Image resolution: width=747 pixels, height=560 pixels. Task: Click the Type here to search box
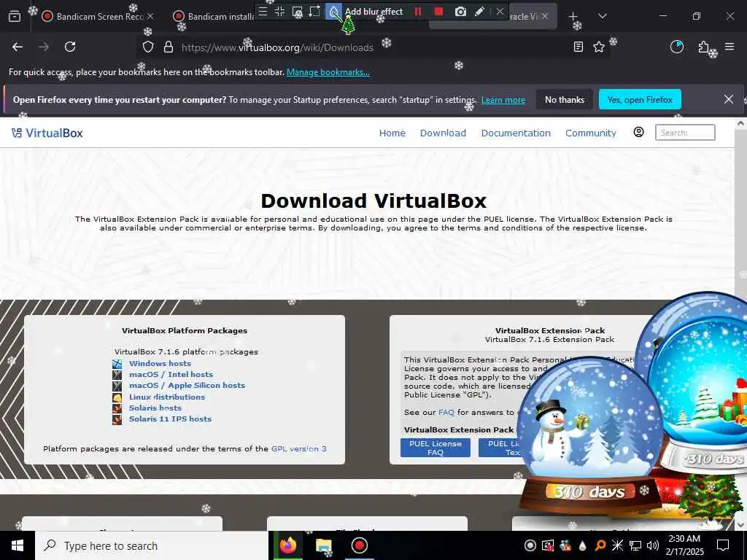pyautogui.click(x=152, y=545)
